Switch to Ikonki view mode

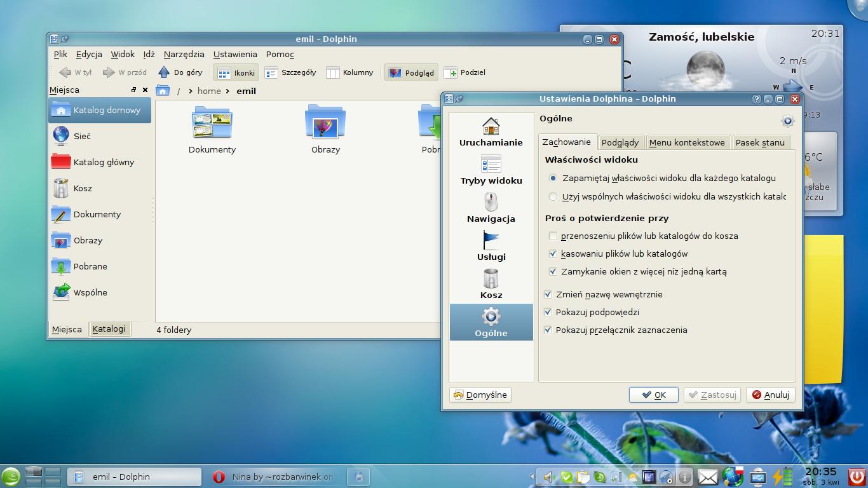point(236,72)
